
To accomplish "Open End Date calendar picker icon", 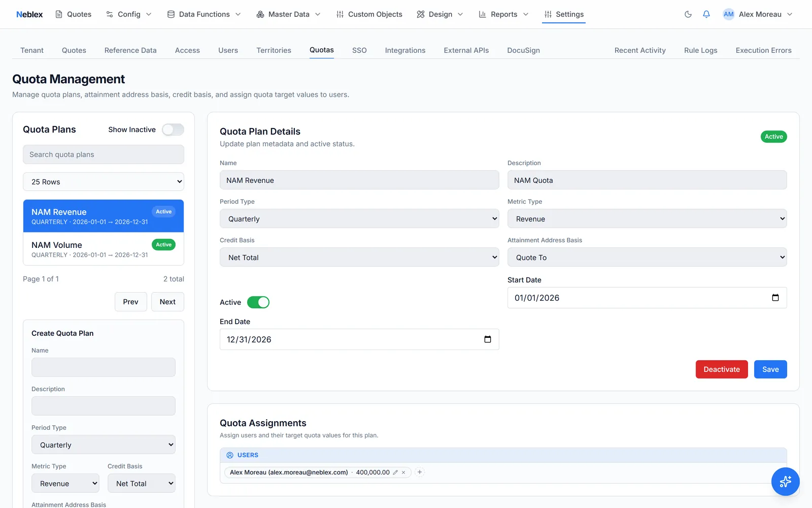I will click(x=488, y=339).
